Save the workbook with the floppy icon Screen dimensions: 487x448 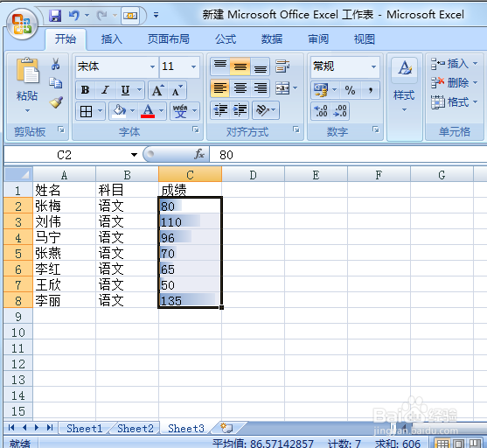point(55,15)
